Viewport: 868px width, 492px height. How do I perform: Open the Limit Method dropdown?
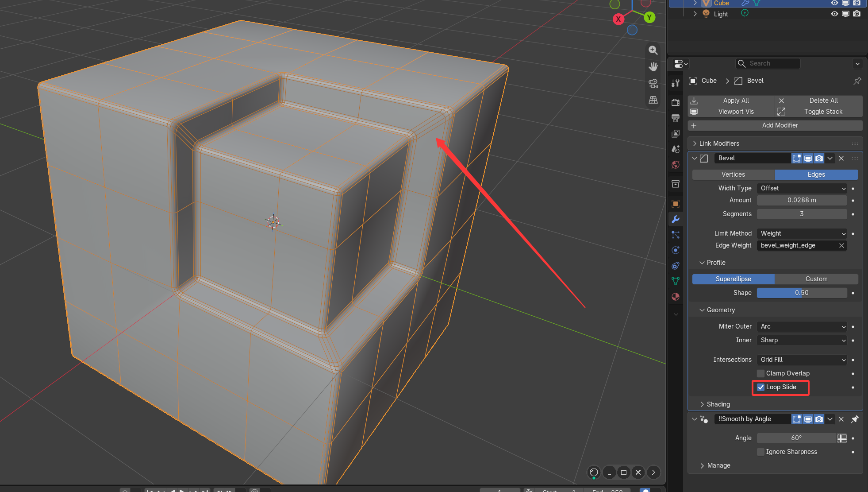[x=802, y=233]
